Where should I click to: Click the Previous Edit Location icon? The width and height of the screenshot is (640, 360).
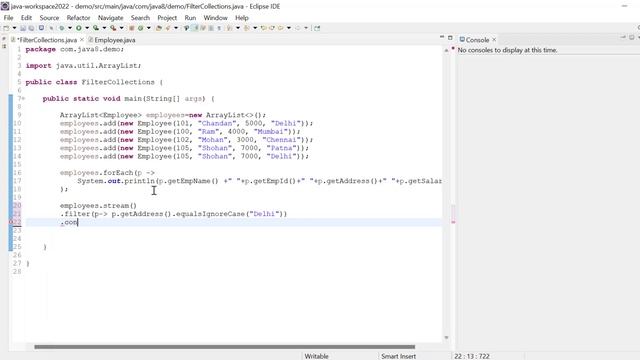(x=263, y=28)
